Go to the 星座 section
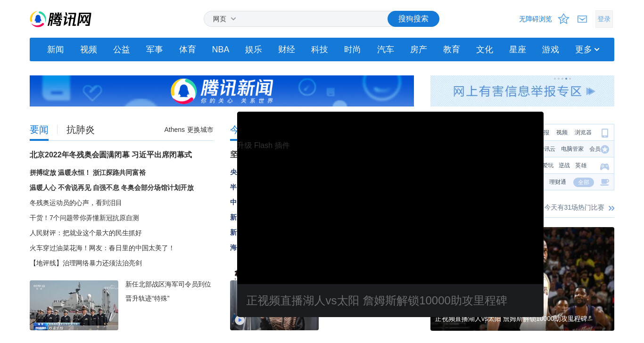644x343 pixels. (518, 49)
